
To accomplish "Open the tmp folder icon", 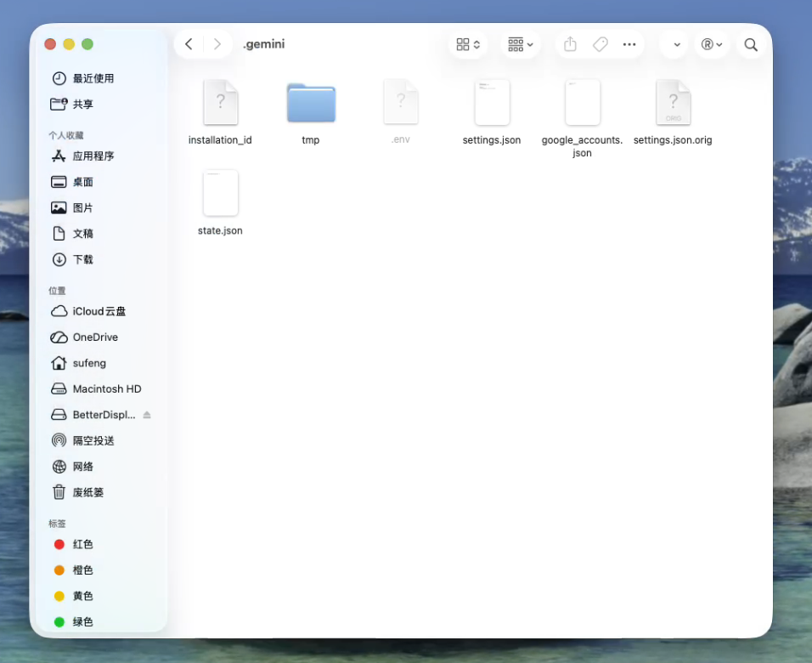I will coord(311,103).
